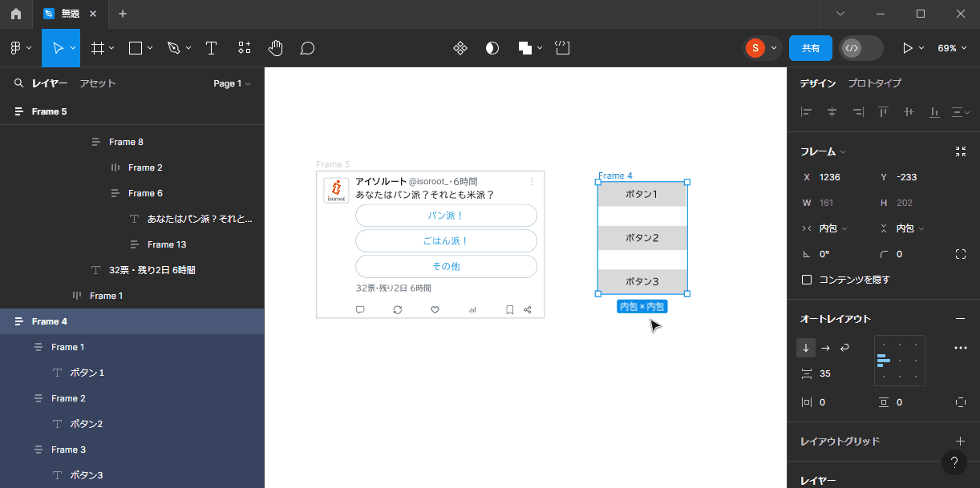Select the Rectangle shape tool
Viewport: 980px width, 488px height.
point(136,48)
